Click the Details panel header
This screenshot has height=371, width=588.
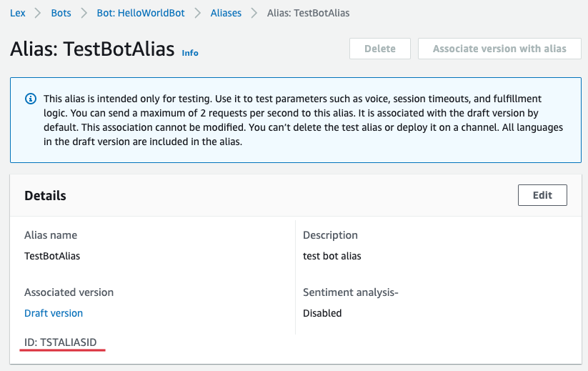[46, 195]
